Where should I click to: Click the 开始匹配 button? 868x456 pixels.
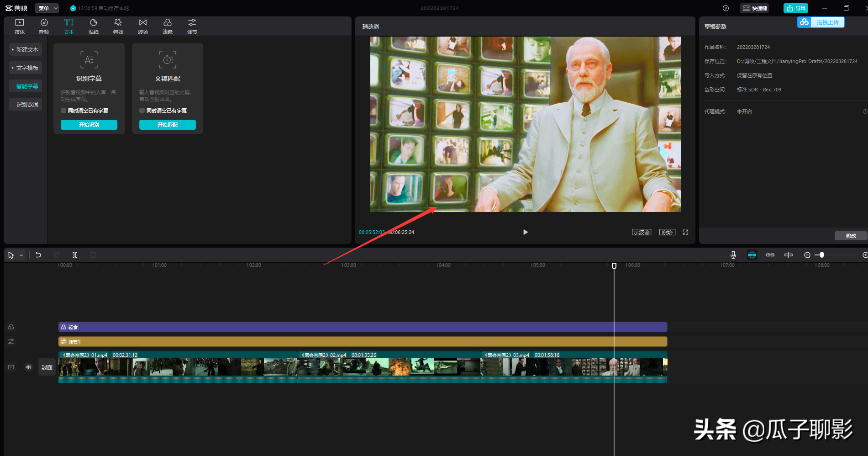coord(168,125)
